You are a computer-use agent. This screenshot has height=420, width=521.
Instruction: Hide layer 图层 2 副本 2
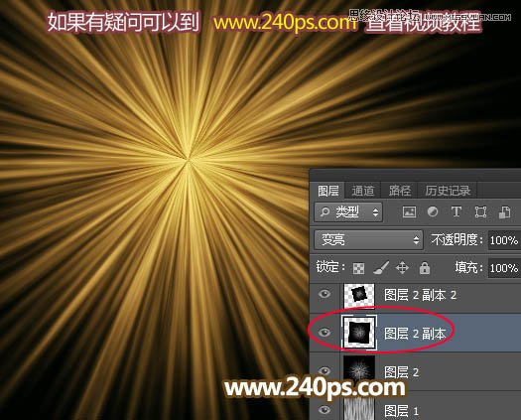pos(325,294)
